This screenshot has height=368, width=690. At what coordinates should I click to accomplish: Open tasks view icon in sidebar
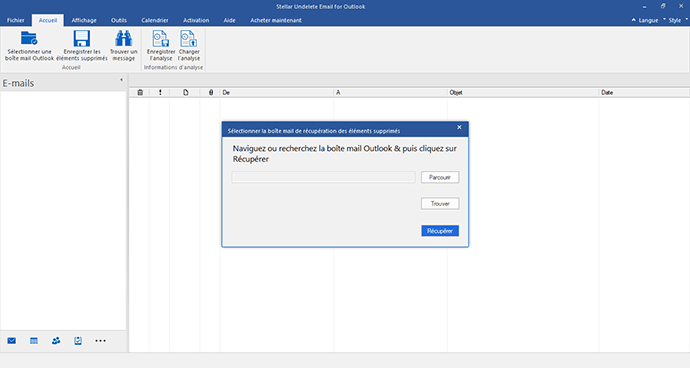click(78, 341)
